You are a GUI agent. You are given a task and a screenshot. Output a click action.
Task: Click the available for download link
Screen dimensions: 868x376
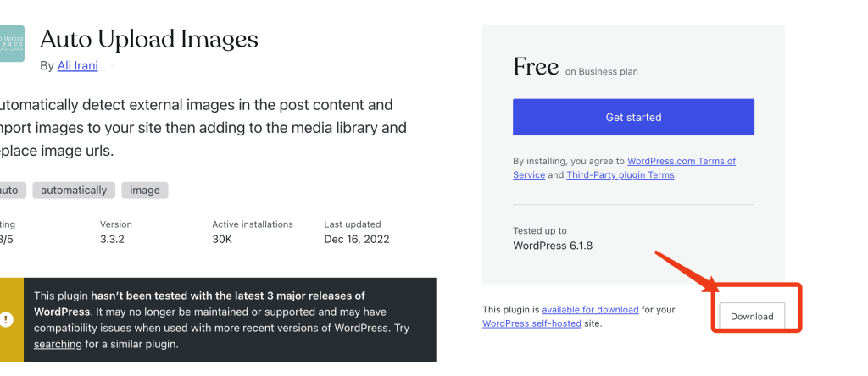[x=590, y=310]
